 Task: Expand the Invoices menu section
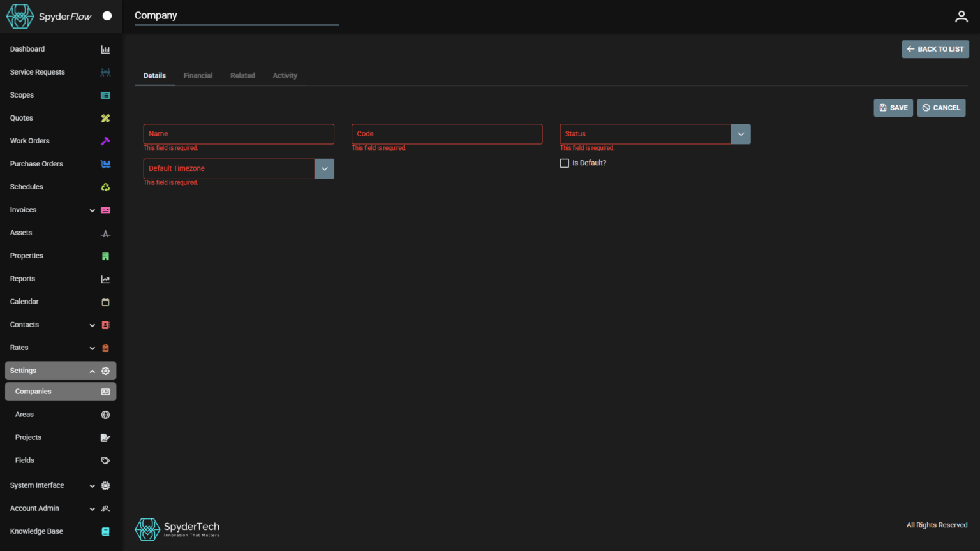pos(91,210)
